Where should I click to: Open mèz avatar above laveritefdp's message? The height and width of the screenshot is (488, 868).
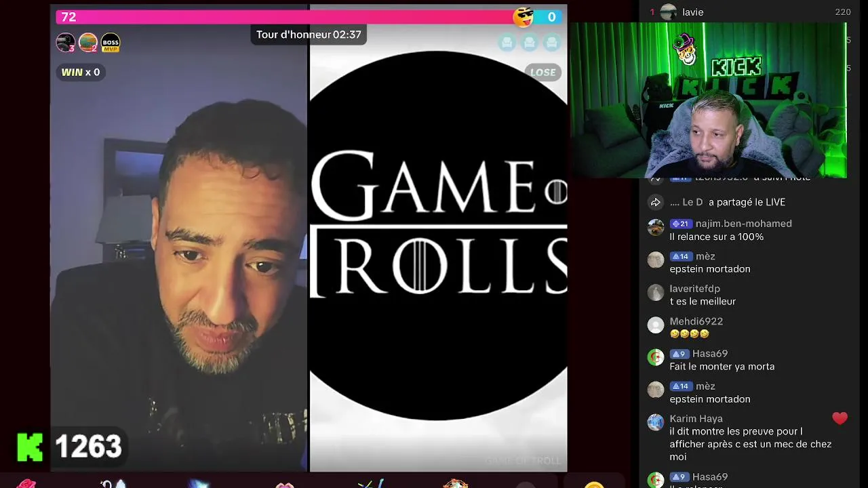(x=656, y=260)
